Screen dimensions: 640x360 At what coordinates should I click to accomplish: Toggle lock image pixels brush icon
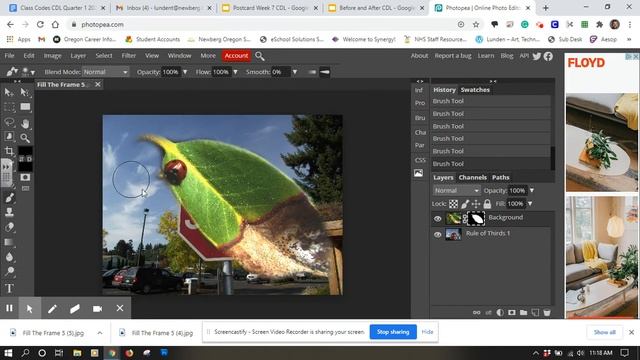coord(465,204)
